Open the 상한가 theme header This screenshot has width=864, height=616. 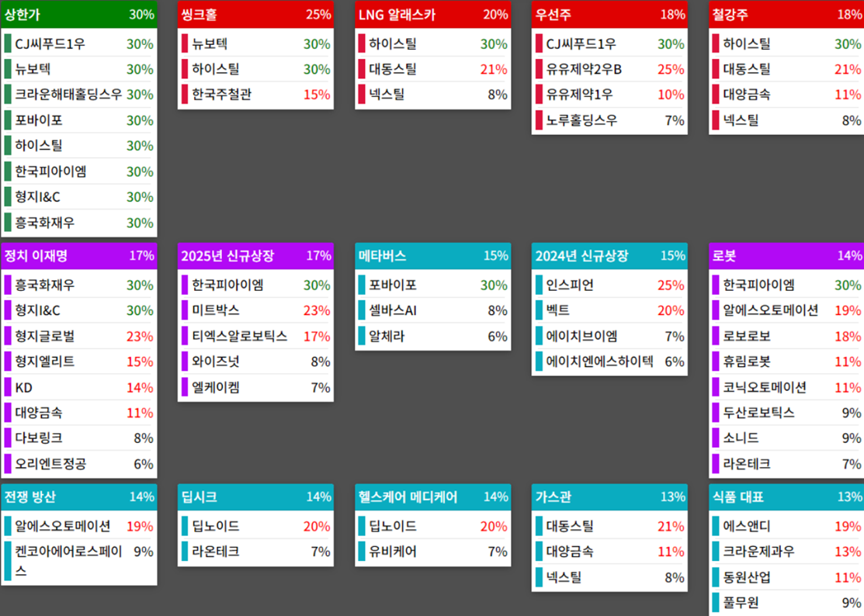[79, 15]
